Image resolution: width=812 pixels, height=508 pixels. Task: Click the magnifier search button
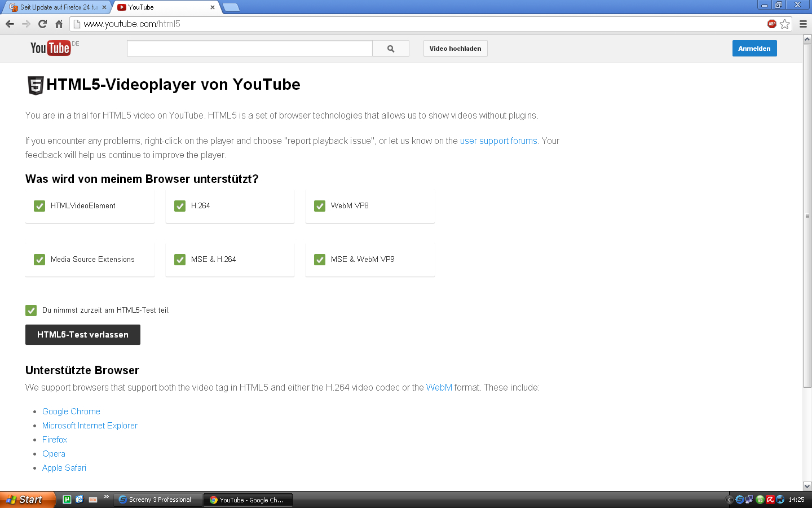(x=391, y=49)
